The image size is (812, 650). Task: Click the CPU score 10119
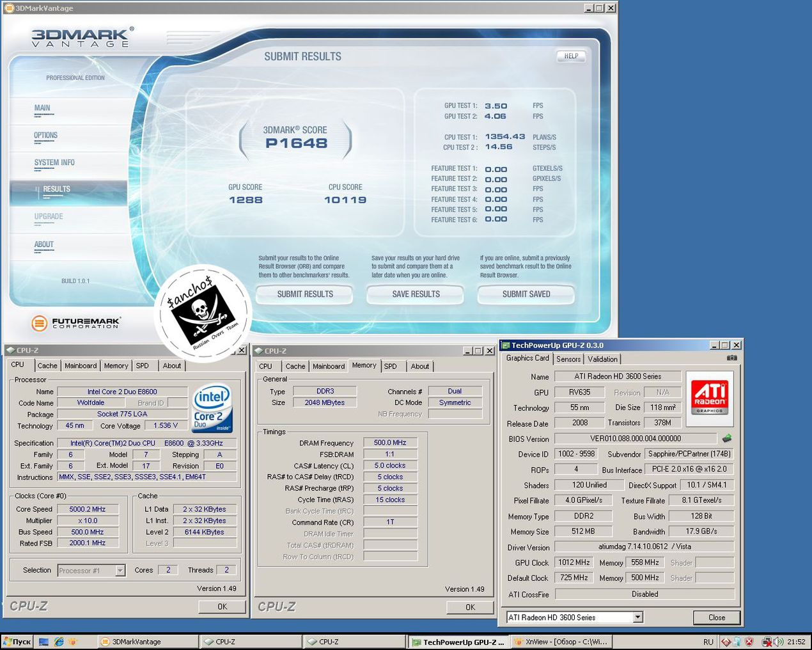coord(345,200)
